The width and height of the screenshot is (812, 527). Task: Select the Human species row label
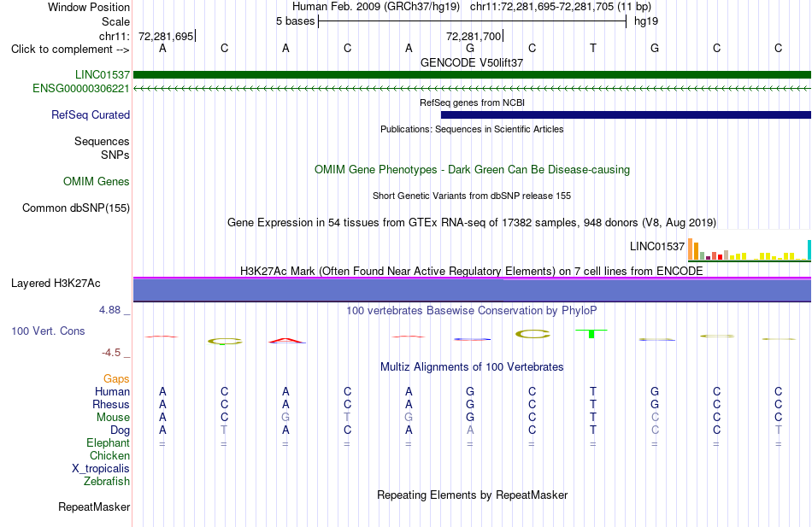[112, 391]
